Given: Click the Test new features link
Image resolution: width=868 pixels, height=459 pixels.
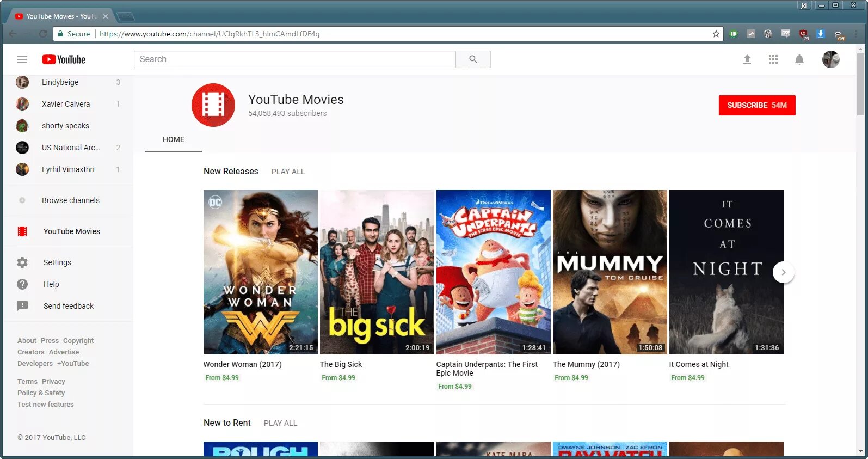Looking at the screenshot, I should pyautogui.click(x=46, y=405).
